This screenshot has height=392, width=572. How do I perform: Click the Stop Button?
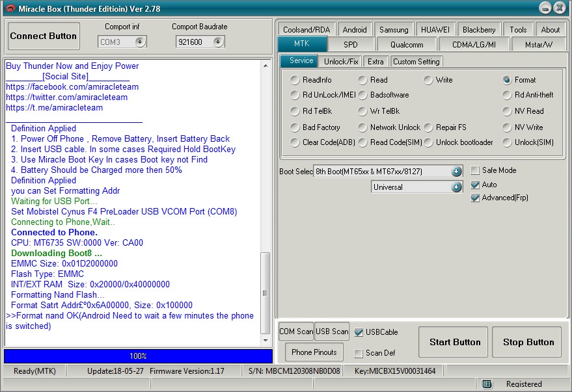pyautogui.click(x=526, y=342)
